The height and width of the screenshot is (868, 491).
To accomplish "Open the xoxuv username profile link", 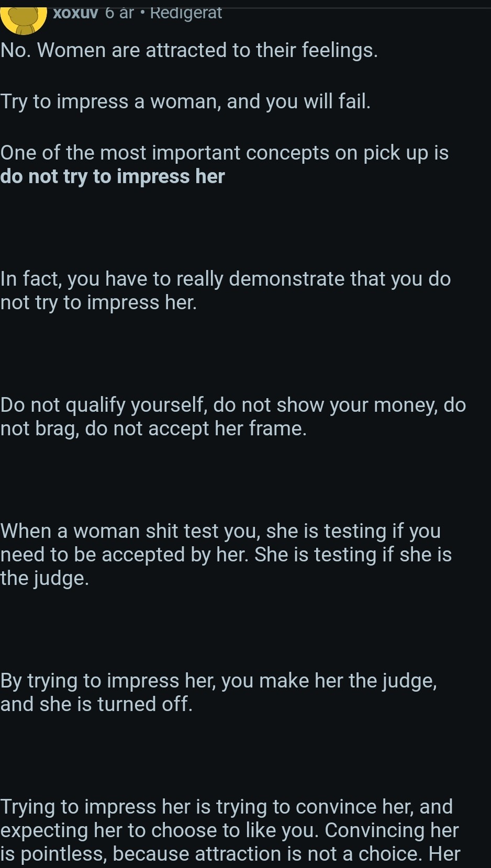I will [x=75, y=13].
